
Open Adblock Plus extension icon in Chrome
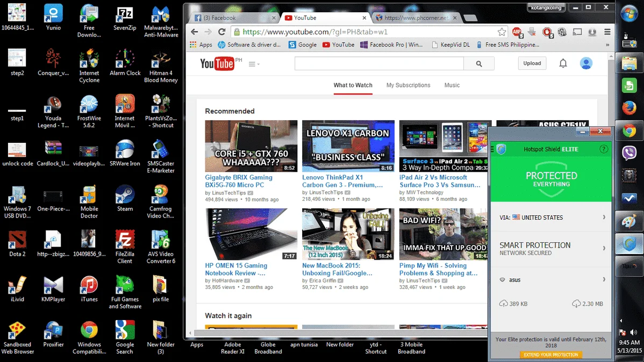[517, 32]
